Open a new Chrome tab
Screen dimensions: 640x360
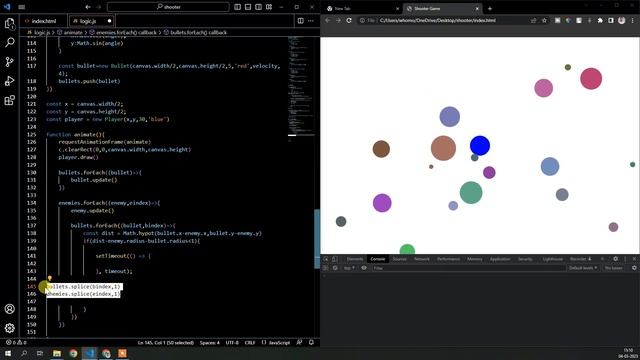490,9
